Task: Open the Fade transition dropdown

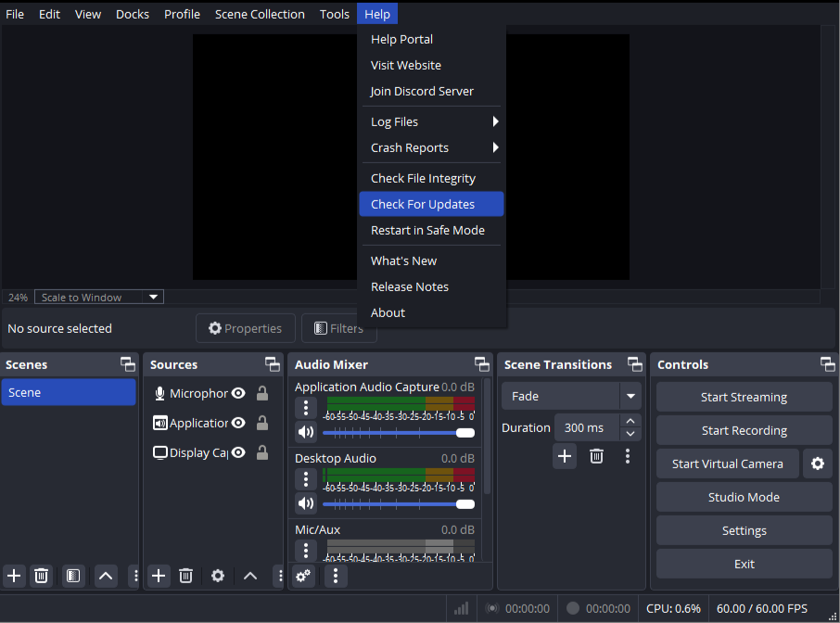Action: tap(630, 396)
